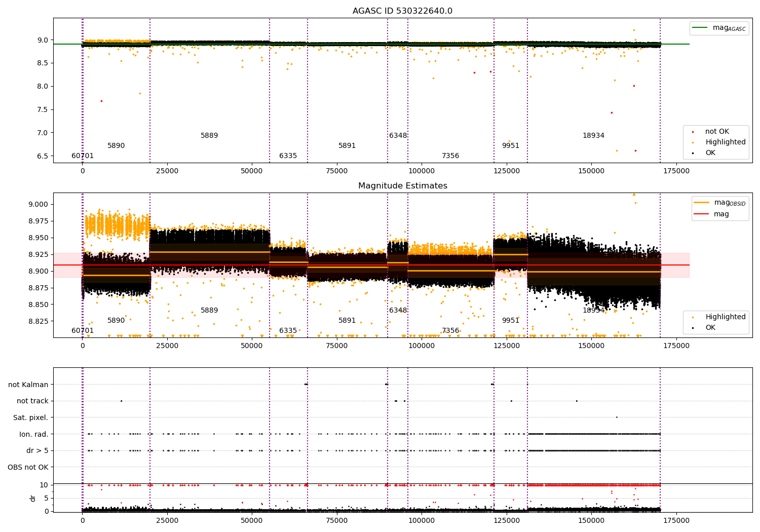Click obsid label 5889 in the top panel
This screenshot has height=532, width=760.
point(209,136)
